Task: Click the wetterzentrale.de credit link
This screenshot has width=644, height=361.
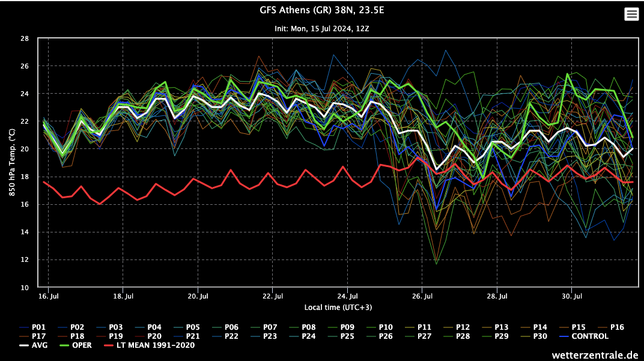Action: [595, 355]
